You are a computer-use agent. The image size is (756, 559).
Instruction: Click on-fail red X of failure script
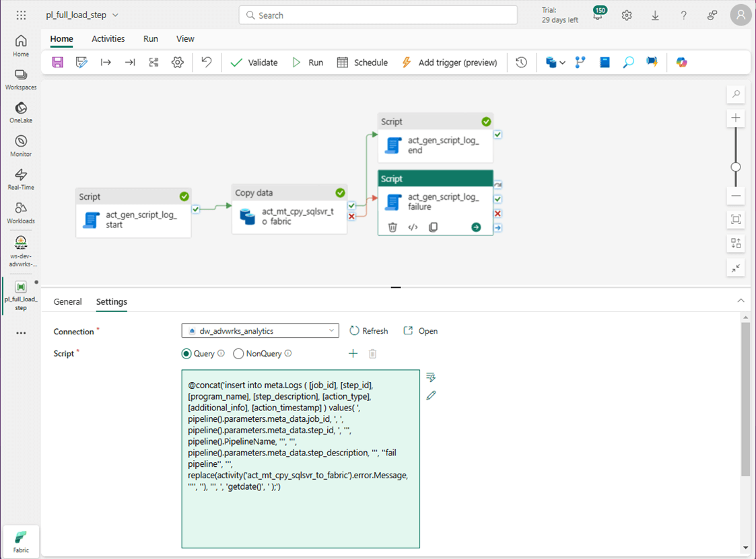(x=497, y=213)
